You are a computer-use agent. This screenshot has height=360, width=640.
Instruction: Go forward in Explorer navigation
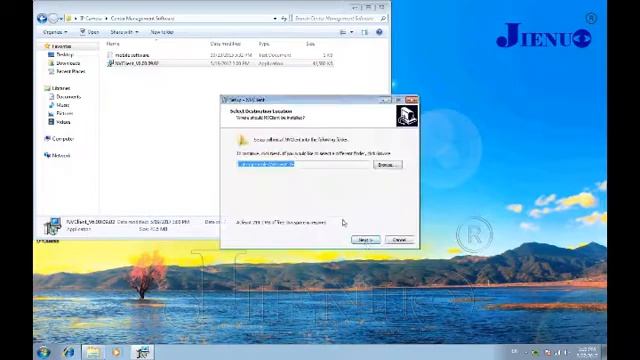click(53, 18)
